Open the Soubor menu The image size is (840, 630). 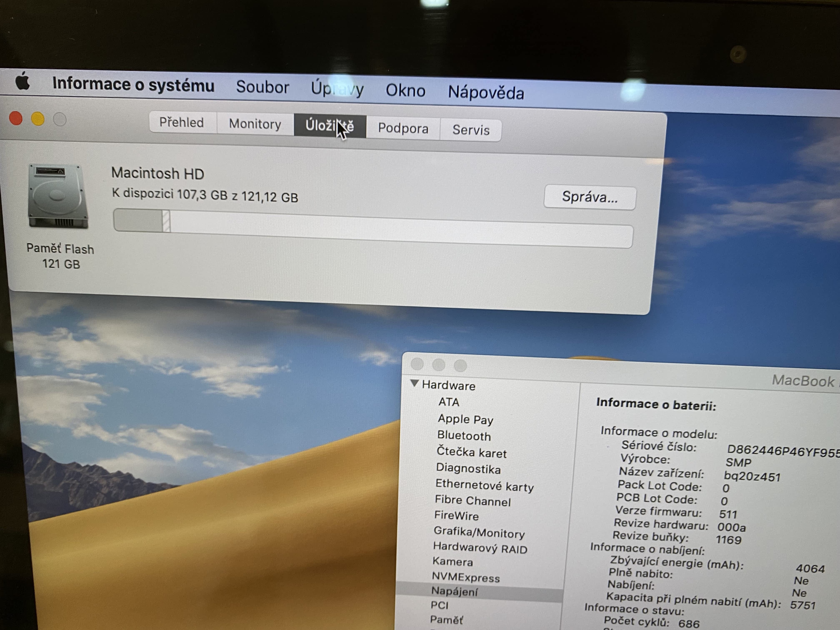click(x=262, y=87)
